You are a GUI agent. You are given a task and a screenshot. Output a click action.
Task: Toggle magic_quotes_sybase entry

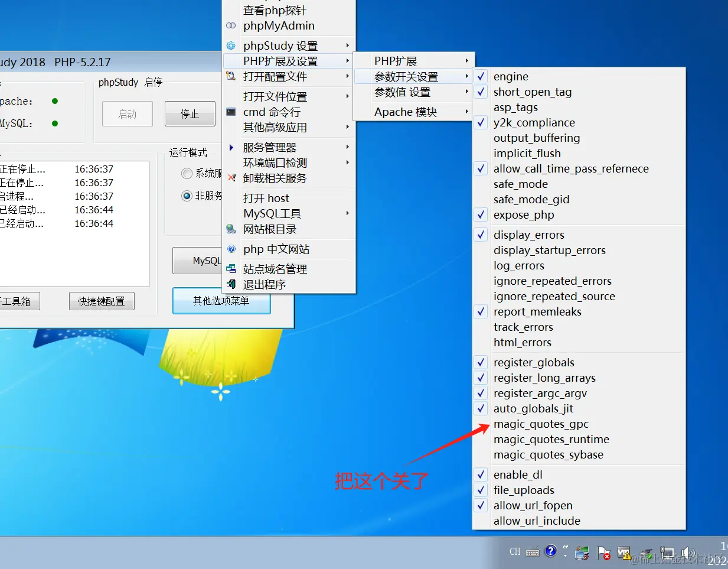click(579, 454)
